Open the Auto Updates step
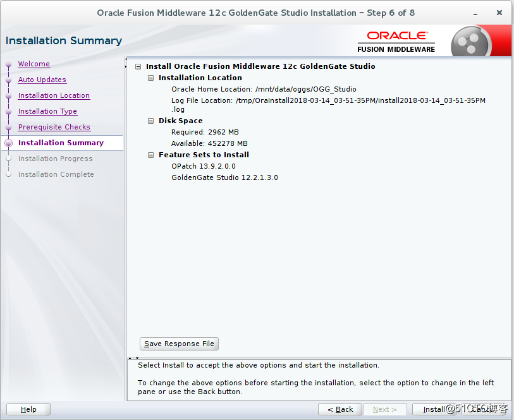Viewport: 514px width, 420px height. click(x=42, y=80)
